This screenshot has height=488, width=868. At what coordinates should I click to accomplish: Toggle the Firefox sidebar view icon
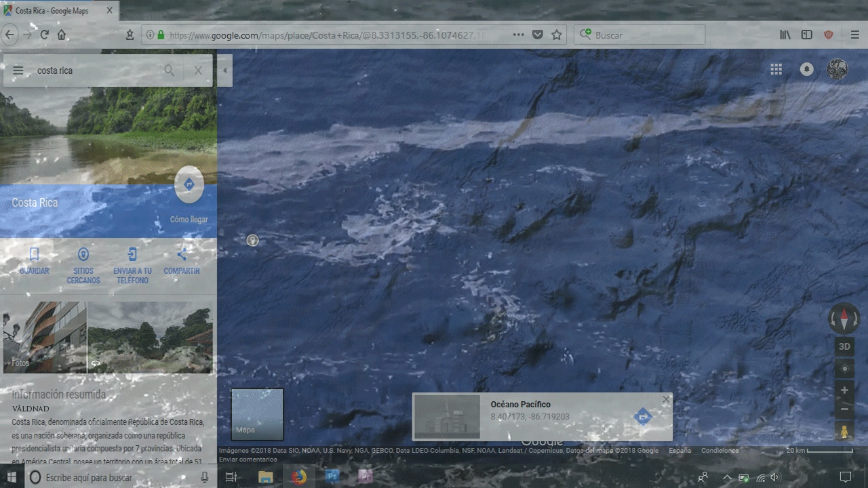tap(807, 35)
